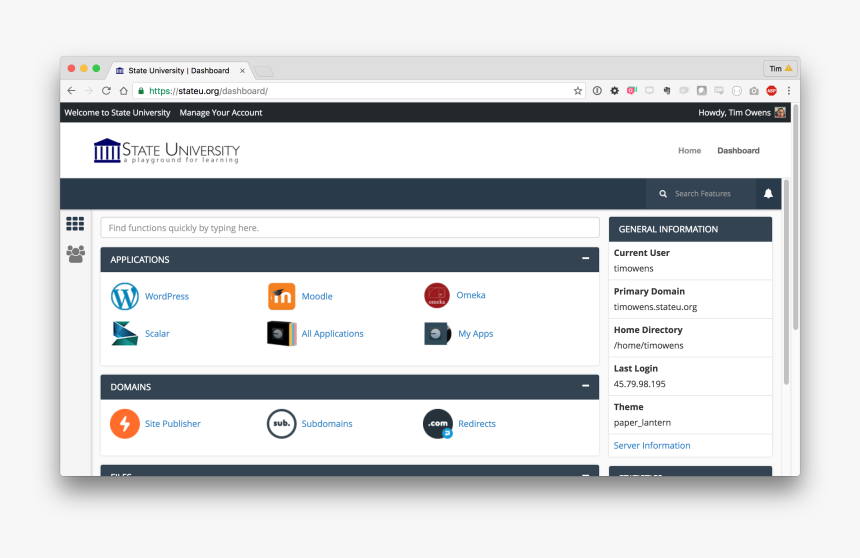Open Chrome's three-dot menu
The height and width of the screenshot is (558, 860).
pyautogui.click(x=789, y=91)
